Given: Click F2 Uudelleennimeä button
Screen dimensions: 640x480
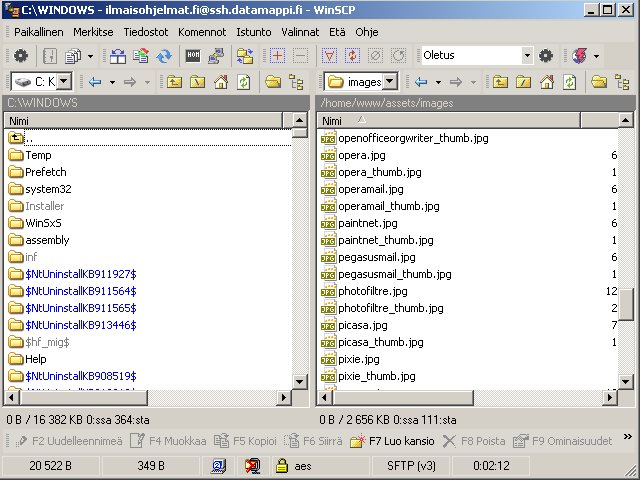Looking at the screenshot, I should point(68,441).
